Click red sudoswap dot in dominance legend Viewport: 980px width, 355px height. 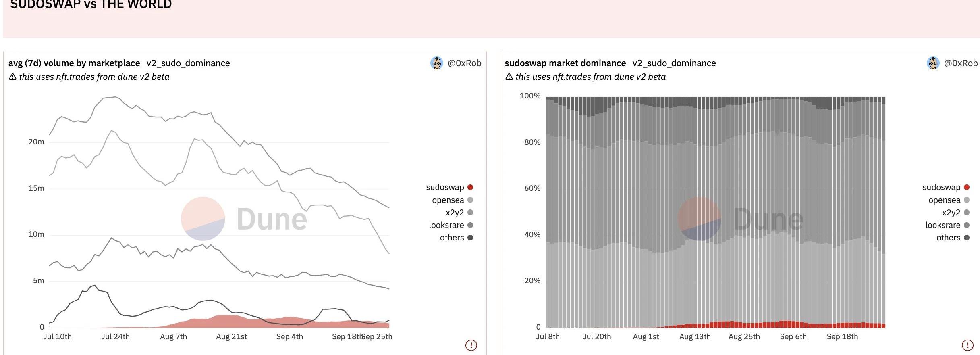967,187
